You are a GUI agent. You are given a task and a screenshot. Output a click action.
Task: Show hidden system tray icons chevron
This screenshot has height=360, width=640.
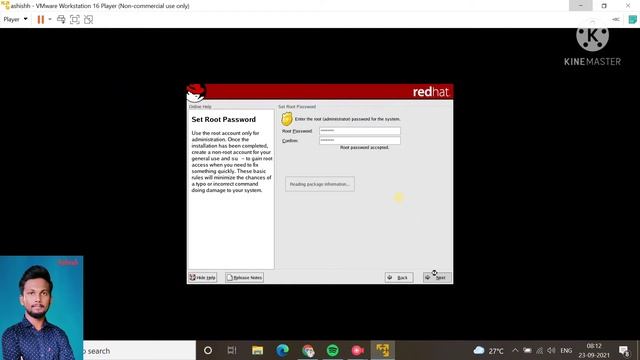pos(515,350)
